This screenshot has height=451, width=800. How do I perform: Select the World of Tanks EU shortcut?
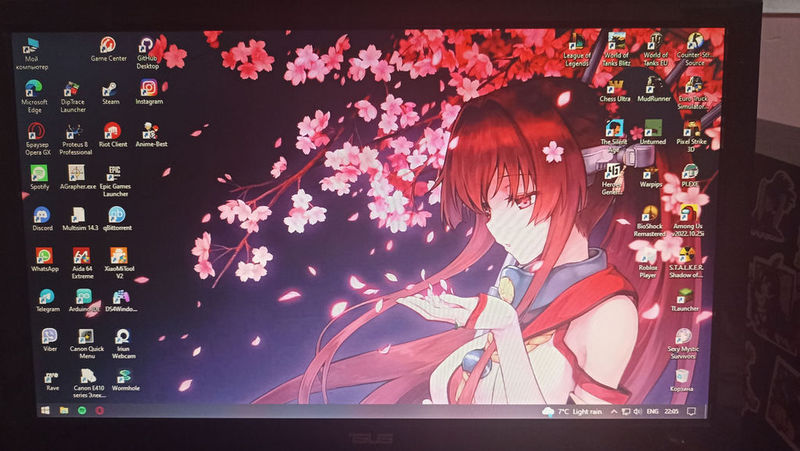point(656,49)
